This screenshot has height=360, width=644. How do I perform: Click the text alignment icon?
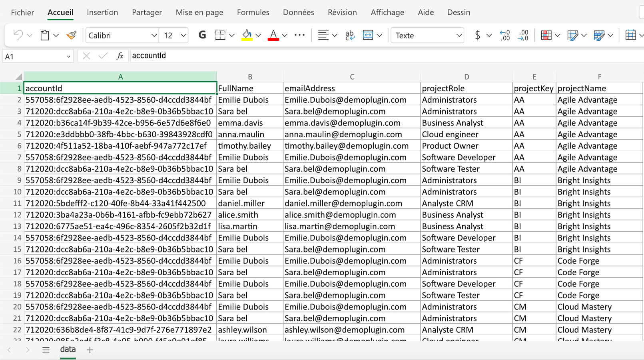[x=323, y=35]
